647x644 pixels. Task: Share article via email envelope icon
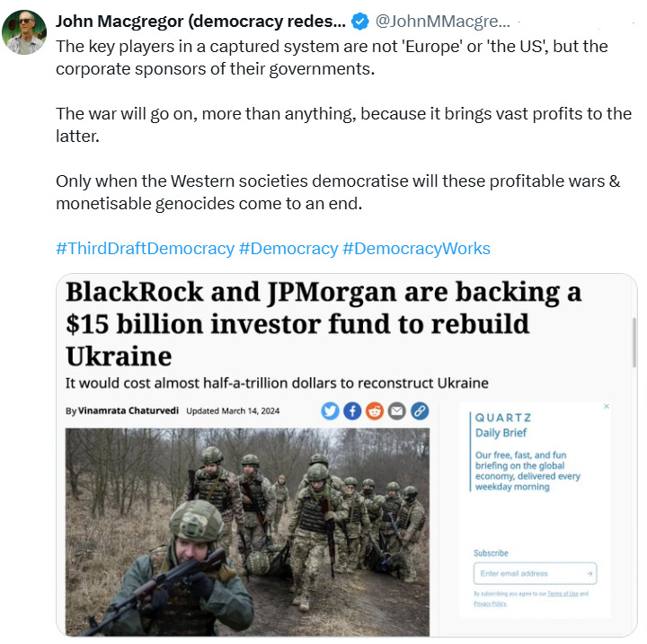[397, 410]
